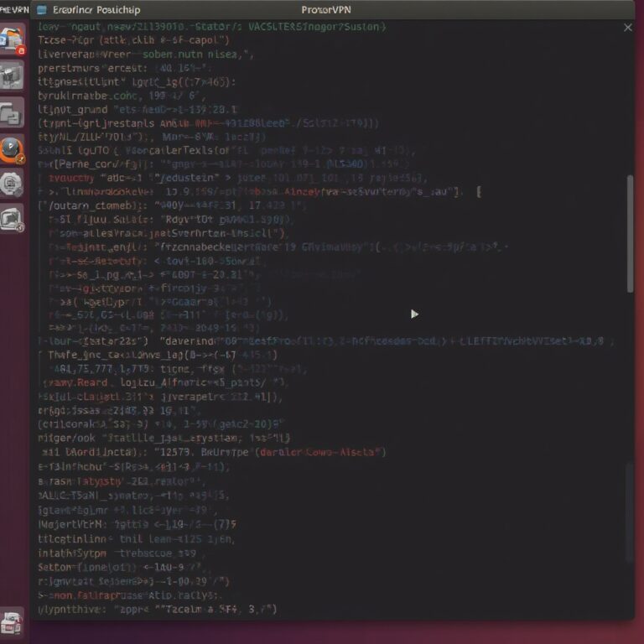This screenshot has height=644, width=644.
Task: Open the grey gear-shaped dock icon
Action: 12,184
